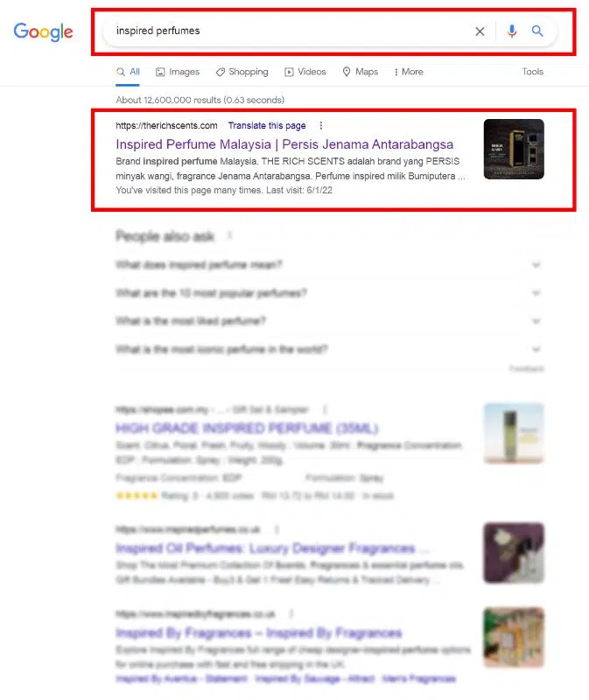Image resolution: width=589 pixels, height=700 pixels.
Task: Open The Rich Scents perfume thumbnail
Action: click(x=514, y=149)
